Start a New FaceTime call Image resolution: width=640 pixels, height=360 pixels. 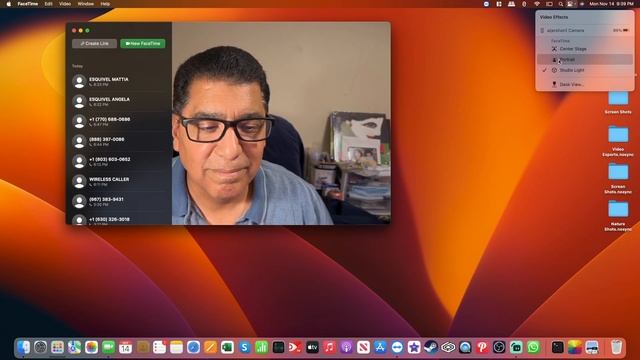coord(143,43)
